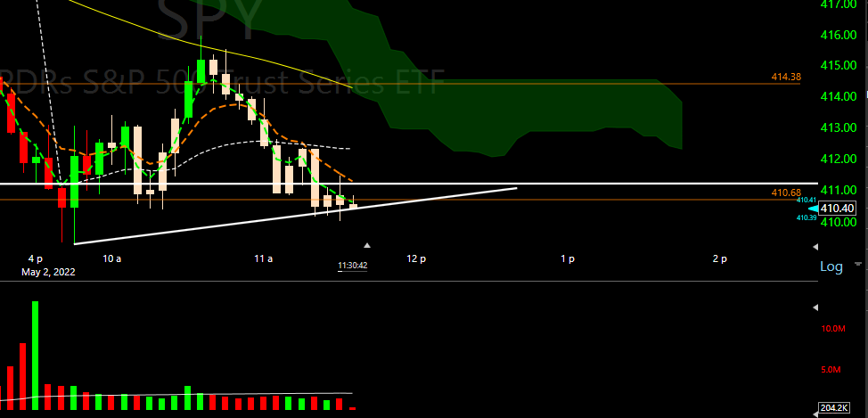Open the dropdown arrow beside Log
This screenshot has height=418, width=868.
(858, 264)
